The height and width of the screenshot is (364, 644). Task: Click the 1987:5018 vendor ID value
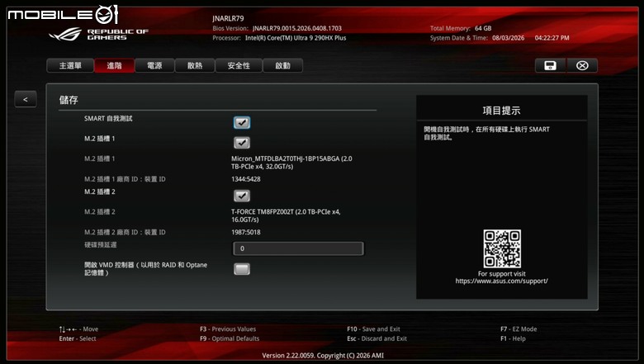click(x=245, y=232)
